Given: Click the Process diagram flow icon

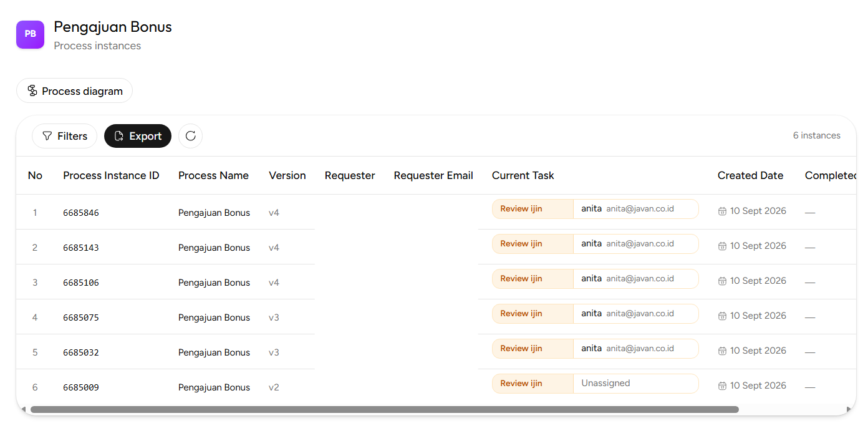Looking at the screenshot, I should [32, 91].
